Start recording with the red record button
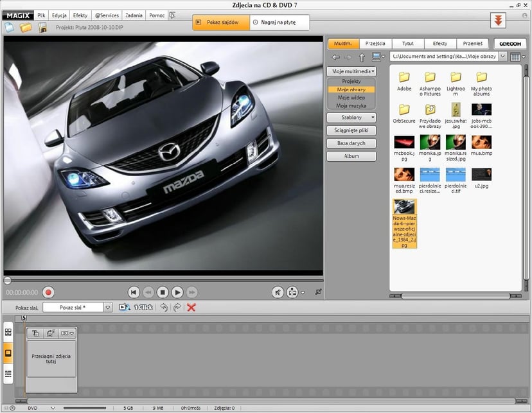 coord(48,292)
